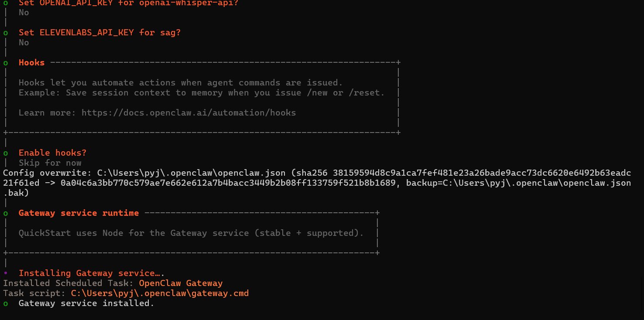Click the green marker beside Gateway service installed
The width and height of the screenshot is (644, 320).
6,303
